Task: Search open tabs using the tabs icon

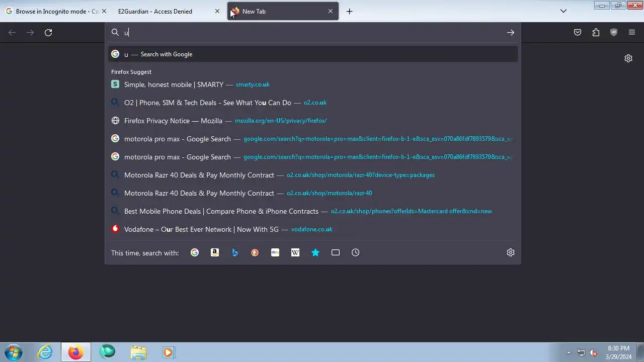Action: tap(336, 252)
